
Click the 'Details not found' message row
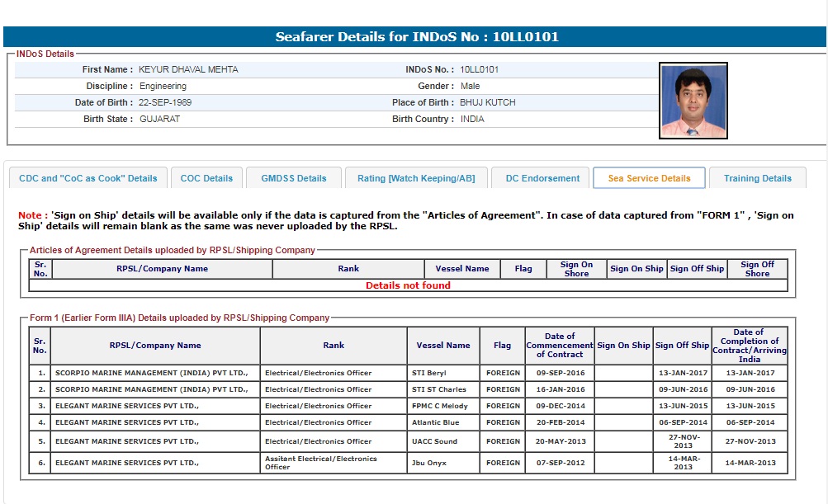tap(408, 285)
